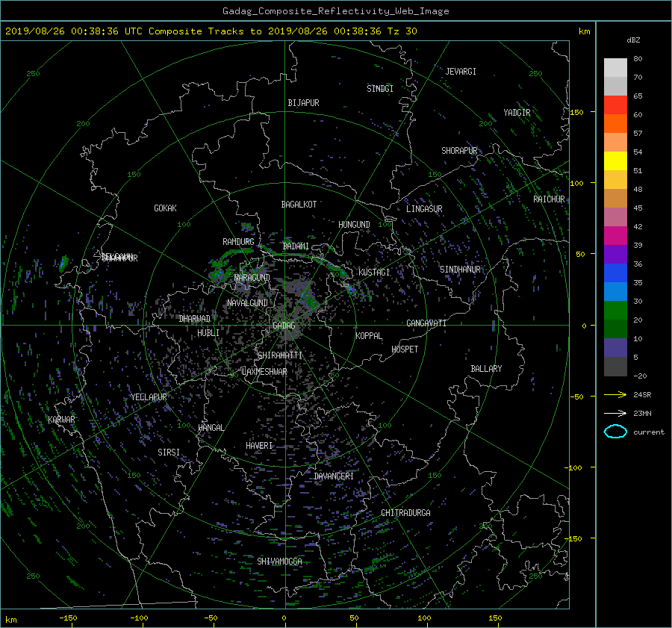This screenshot has width=672, height=628.
Task: Select the 80 dBZ light gray swatch
Action: 615,68
